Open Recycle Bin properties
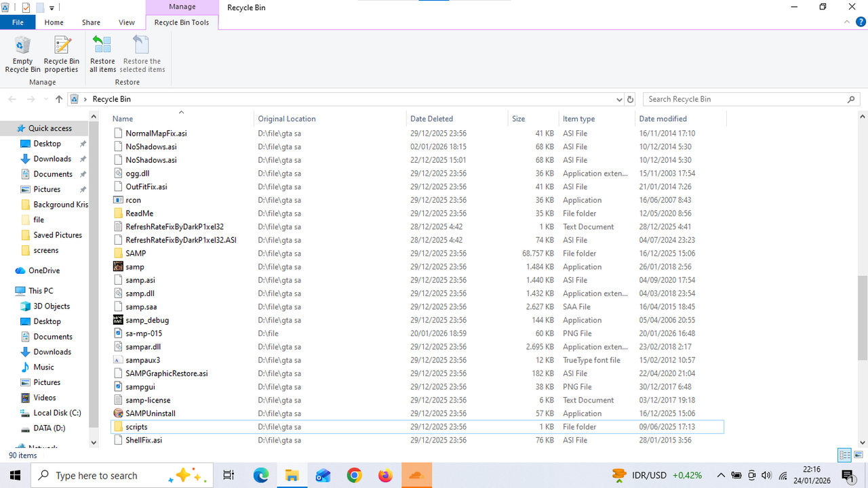 pos(62,54)
